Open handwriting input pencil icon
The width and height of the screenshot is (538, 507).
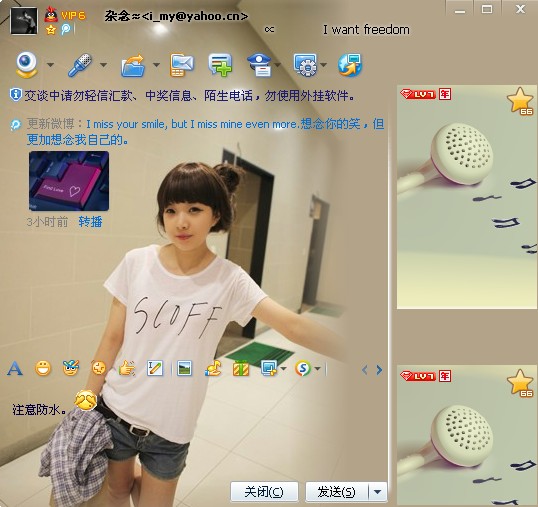click(x=155, y=368)
